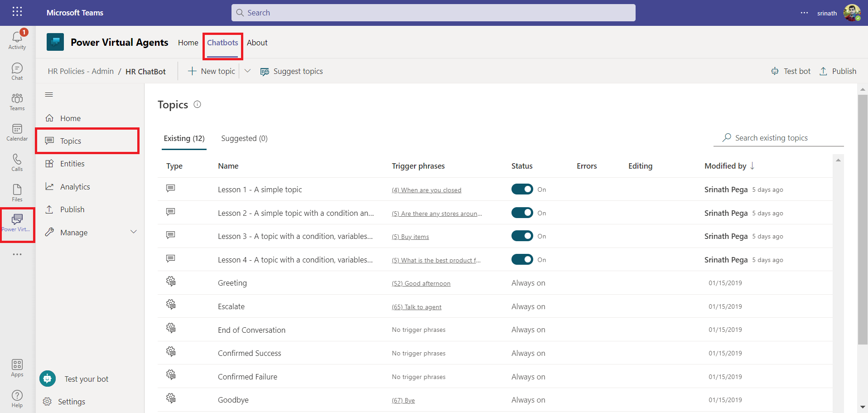Collapse the navigation with the hamburger icon
868x413 pixels.
pos(49,94)
